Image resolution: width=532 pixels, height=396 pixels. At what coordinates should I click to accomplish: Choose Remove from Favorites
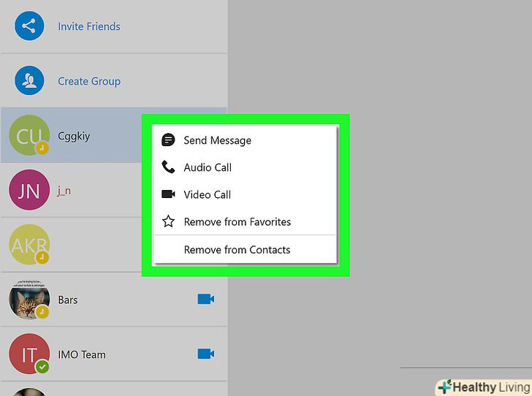pyautogui.click(x=244, y=221)
